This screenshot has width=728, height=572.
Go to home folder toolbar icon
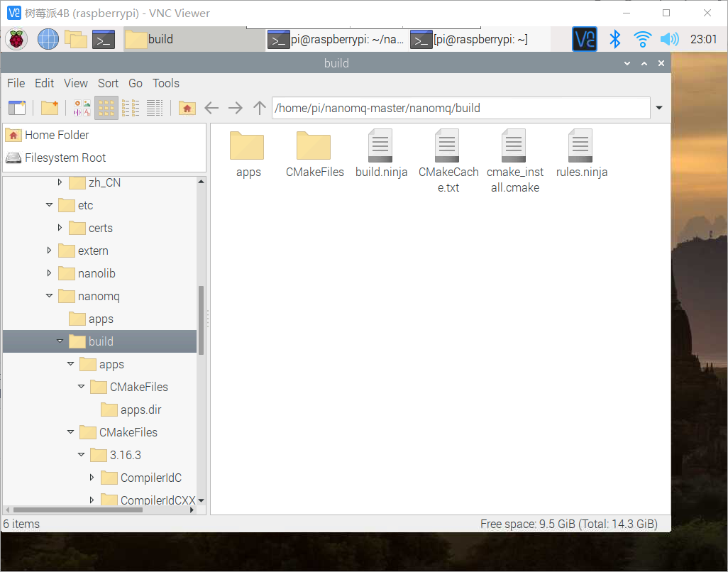coord(187,108)
